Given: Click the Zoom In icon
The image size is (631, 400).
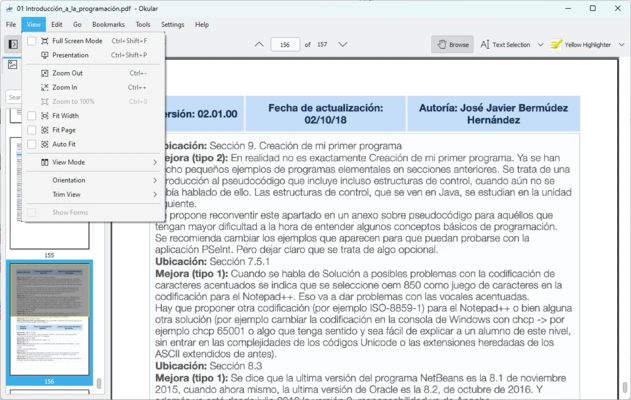Looking at the screenshot, I should pyautogui.click(x=45, y=87).
